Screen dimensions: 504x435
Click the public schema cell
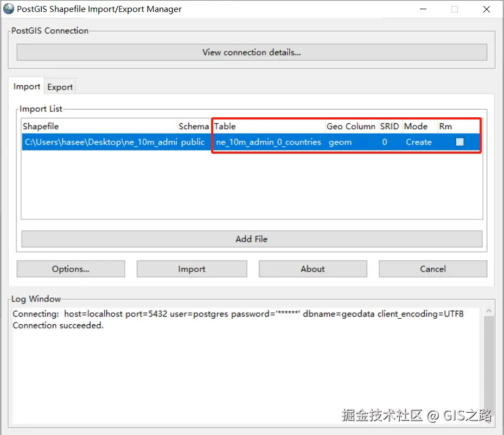pyautogui.click(x=194, y=142)
